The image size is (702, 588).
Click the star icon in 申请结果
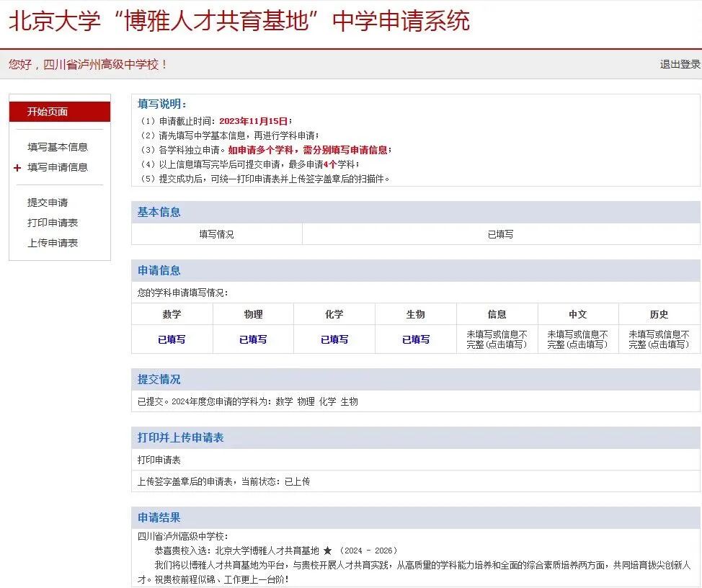327,551
